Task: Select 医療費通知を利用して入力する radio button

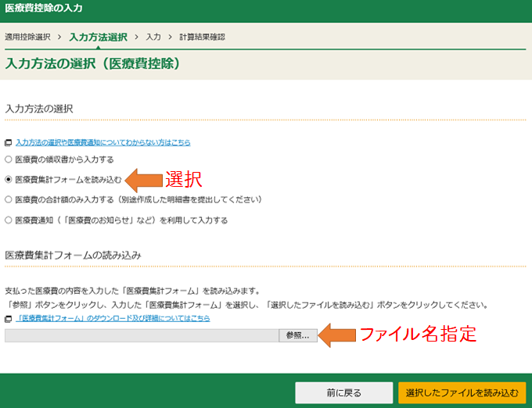Action: (9, 220)
